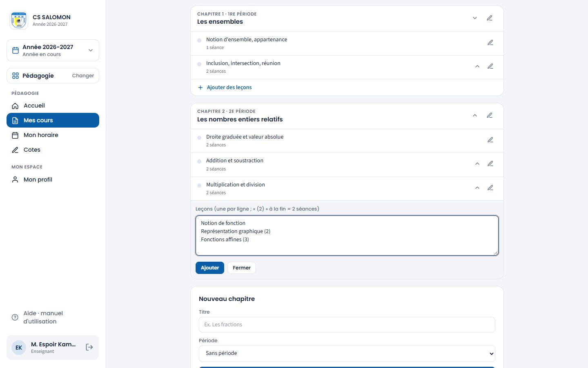Click the help question mark icon
This screenshot has height=368, width=588.
(x=15, y=317)
